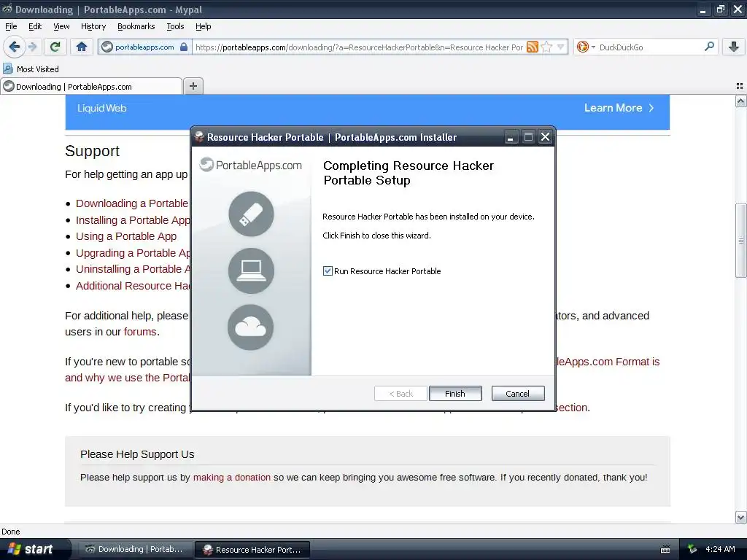Viewport: 747px width, 560px height.
Task: Click the system tray keyboard icon
Action: pyautogui.click(x=665, y=550)
